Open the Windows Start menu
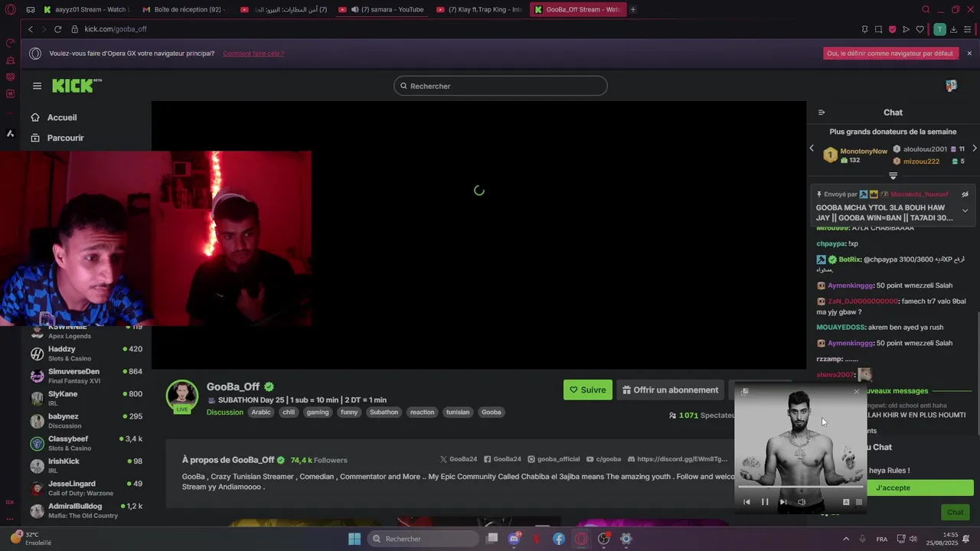The image size is (980, 551). click(x=354, y=539)
